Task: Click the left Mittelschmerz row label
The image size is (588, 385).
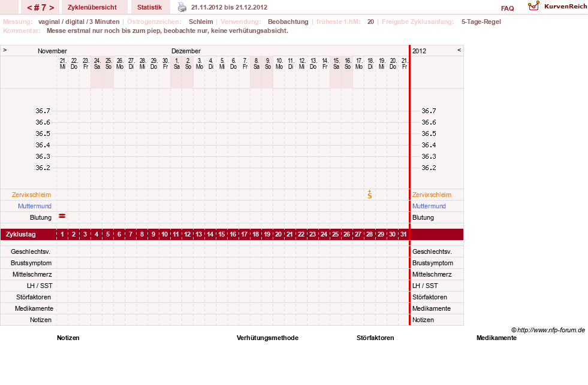Action: pyautogui.click(x=32, y=274)
